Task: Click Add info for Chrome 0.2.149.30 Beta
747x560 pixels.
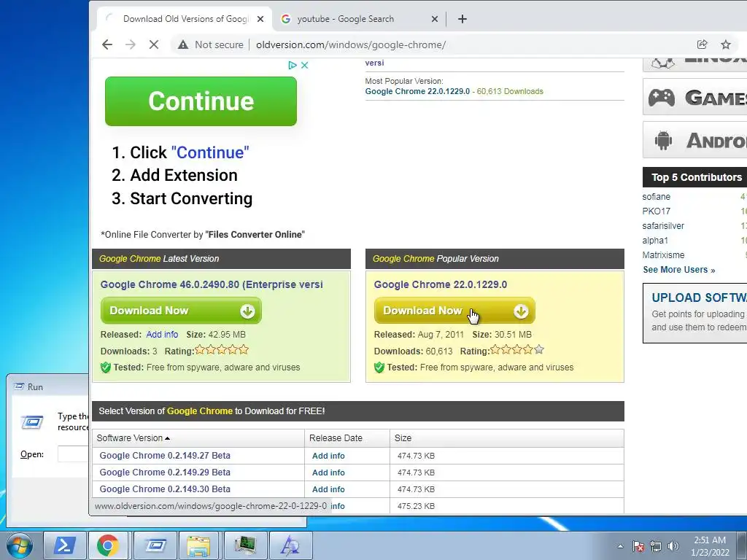Action: (x=328, y=489)
